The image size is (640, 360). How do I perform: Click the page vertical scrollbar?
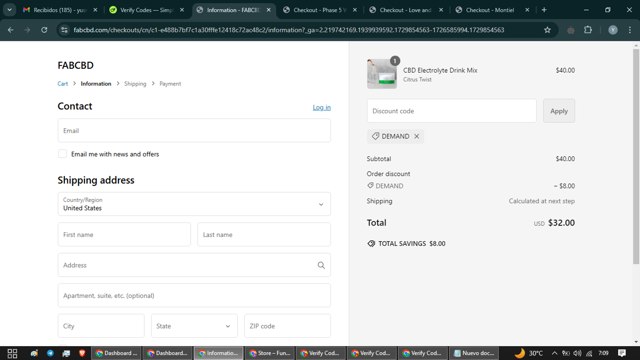tap(636, 157)
